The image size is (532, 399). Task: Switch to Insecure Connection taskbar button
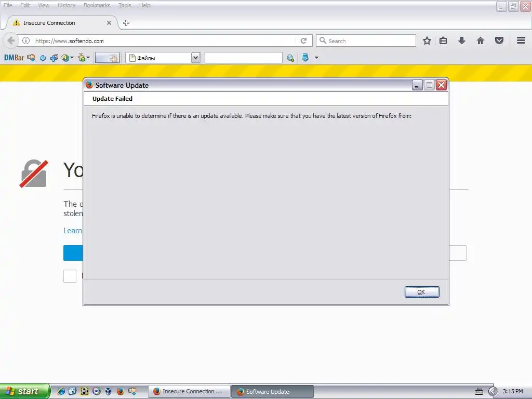coord(189,392)
